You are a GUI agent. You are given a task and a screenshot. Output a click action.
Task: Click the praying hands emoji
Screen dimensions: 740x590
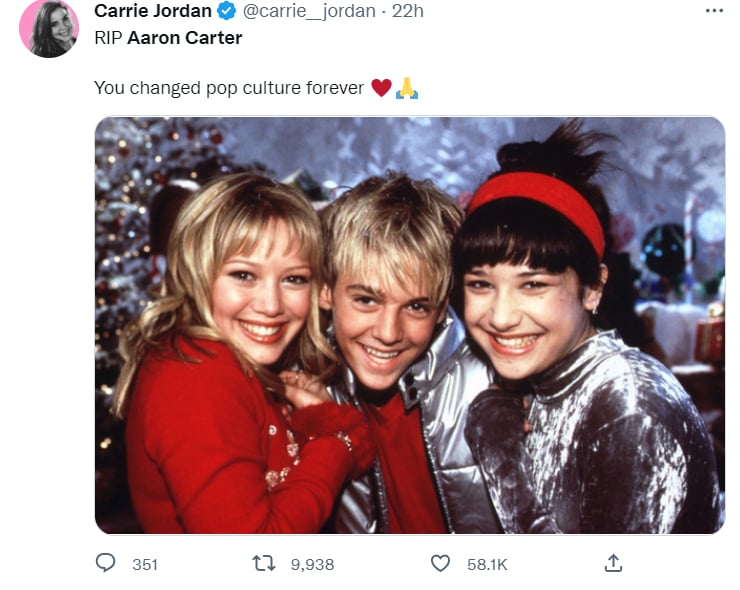[x=407, y=88]
